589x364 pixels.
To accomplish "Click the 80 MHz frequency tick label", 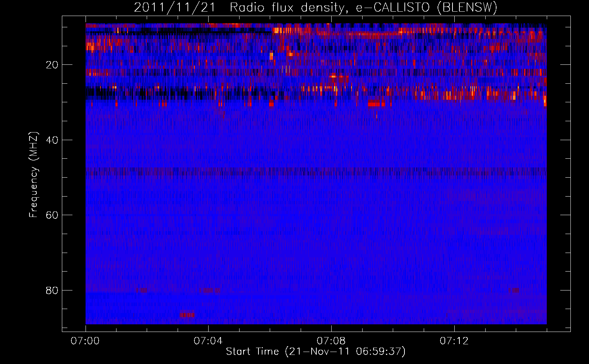I will click(52, 290).
